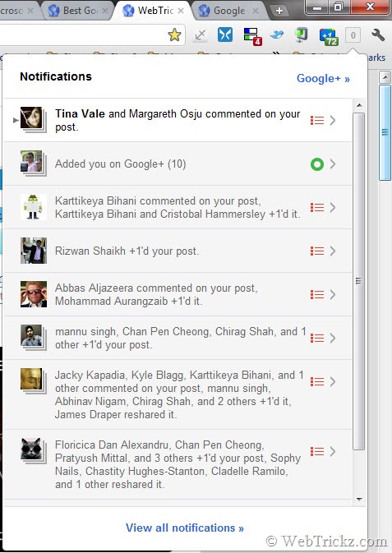Click the notification list scrollbar down arrow
The height and width of the screenshot is (553, 392).
359,499
